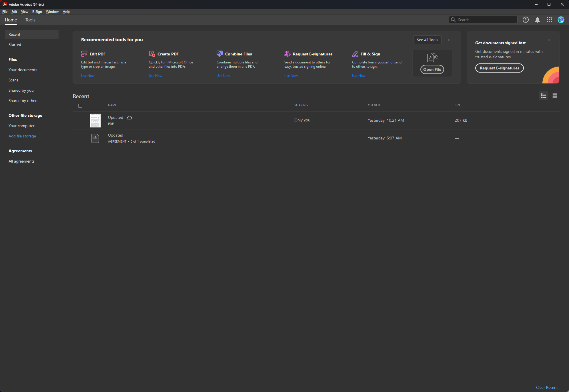Switch to grid thumbnail view
This screenshot has width=569, height=392.
coord(555,96)
